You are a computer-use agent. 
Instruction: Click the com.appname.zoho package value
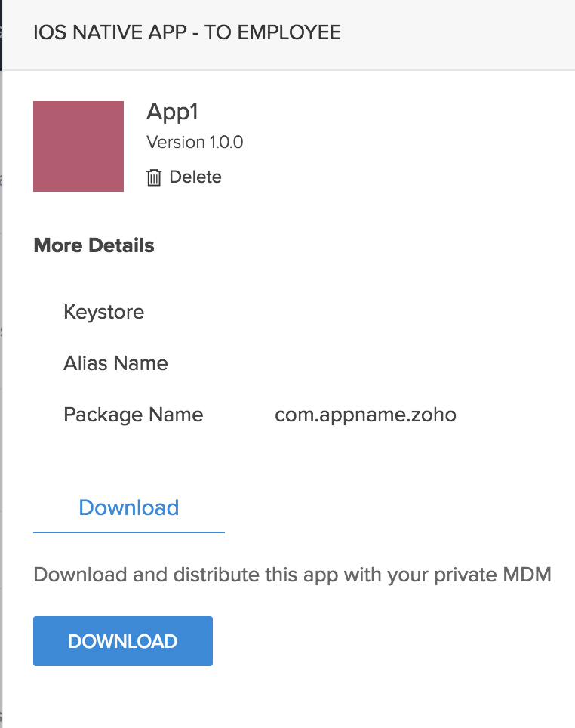365,415
